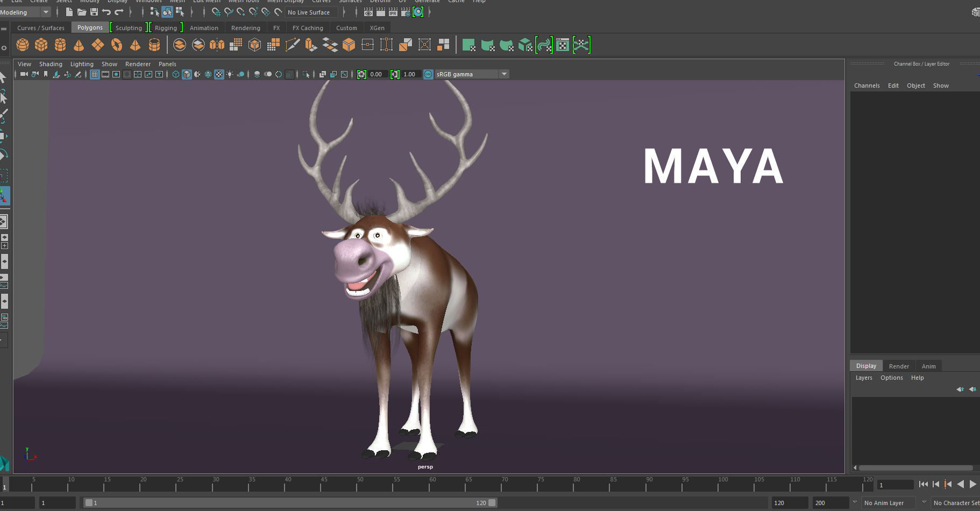Click the Bevel cube shelf icon
The height and width of the screenshot is (511, 980).
tap(349, 45)
